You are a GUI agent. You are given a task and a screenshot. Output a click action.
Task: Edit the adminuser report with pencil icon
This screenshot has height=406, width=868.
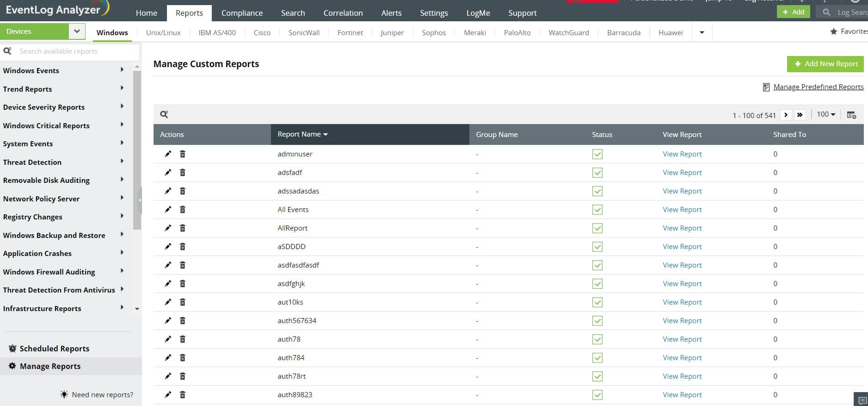(x=168, y=154)
